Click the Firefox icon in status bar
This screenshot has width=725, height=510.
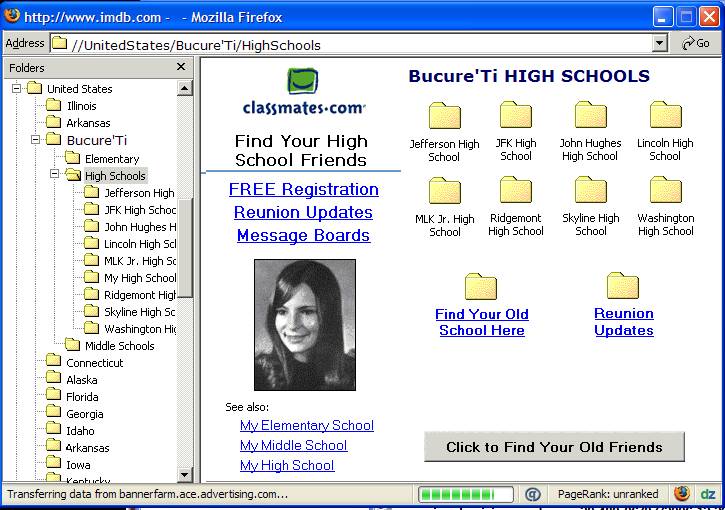[681, 493]
